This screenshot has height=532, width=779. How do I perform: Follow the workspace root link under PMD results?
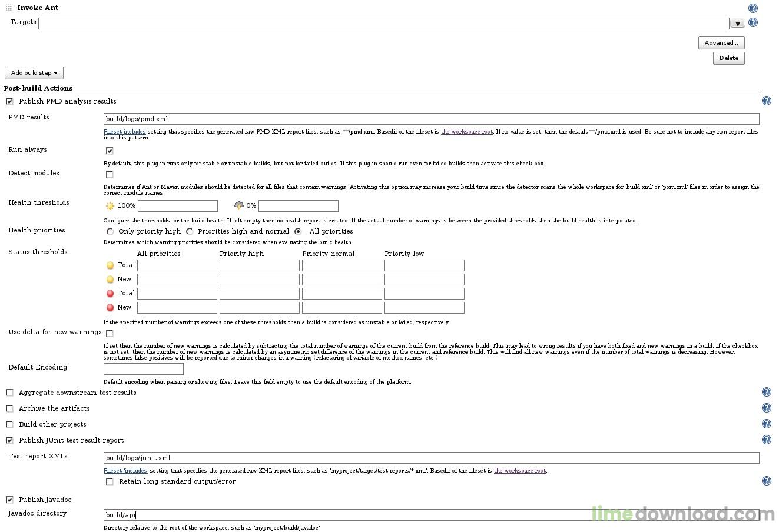pos(467,132)
